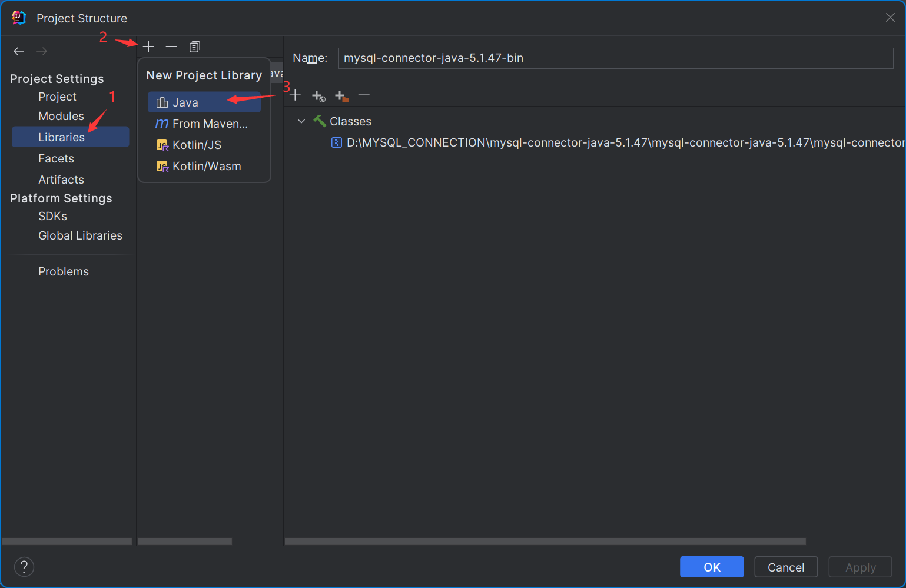Image resolution: width=906 pixels, height=588 pixels.
Task: Remove the selected library with the minus icon
Action: (x=171, y=46)
